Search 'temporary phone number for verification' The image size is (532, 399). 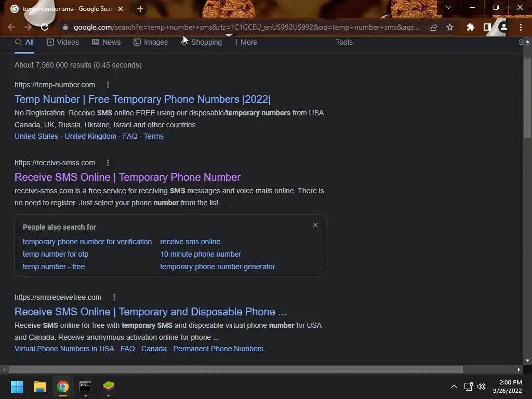pyautogui.click(x=87, y=242)
